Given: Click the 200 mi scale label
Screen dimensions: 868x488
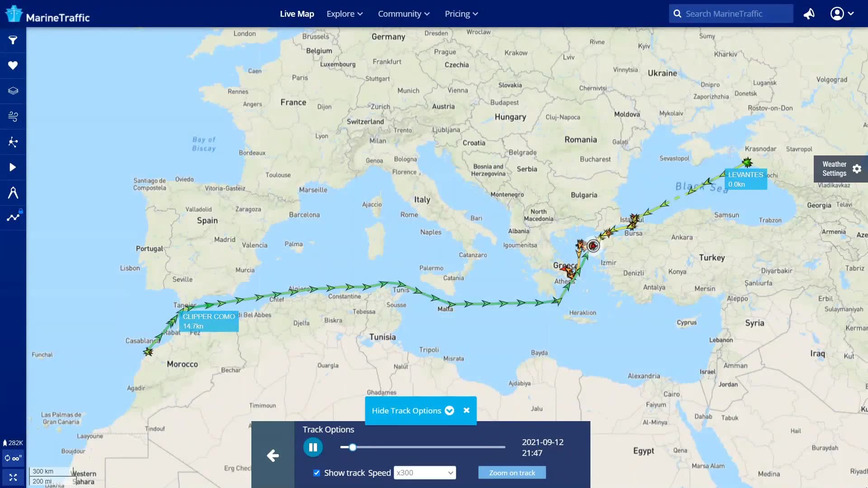Looking at the screenshot, I should pos(42,481).
